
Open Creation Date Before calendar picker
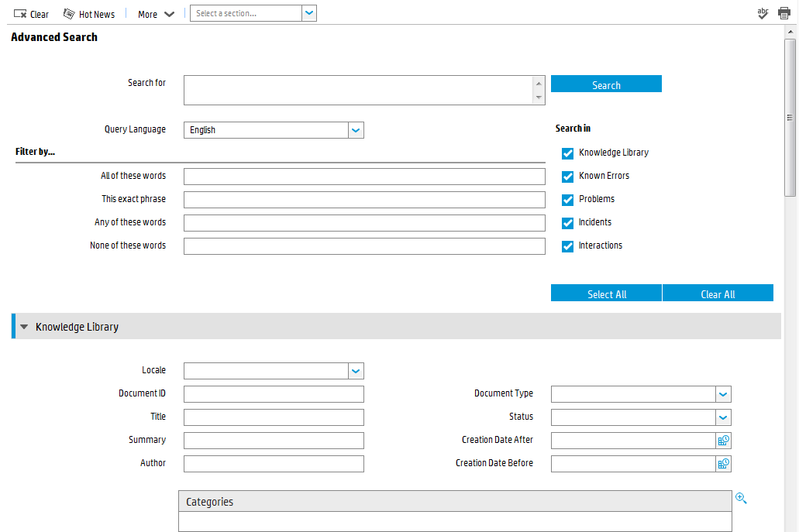(724, 463)
